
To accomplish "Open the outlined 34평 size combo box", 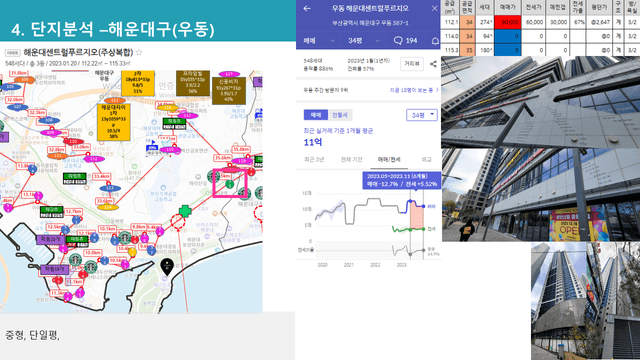I will coord(422,115).
